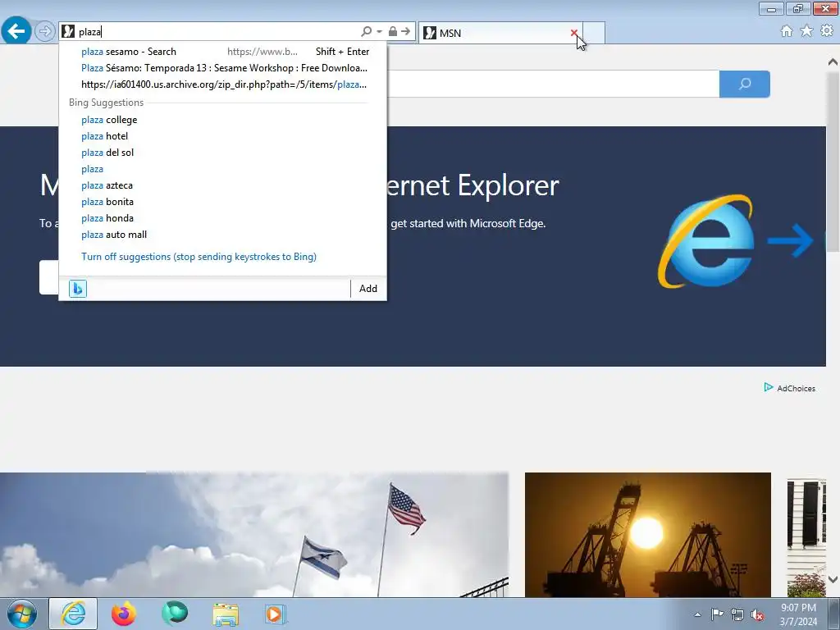Click the blue MSN page search button

745,84
